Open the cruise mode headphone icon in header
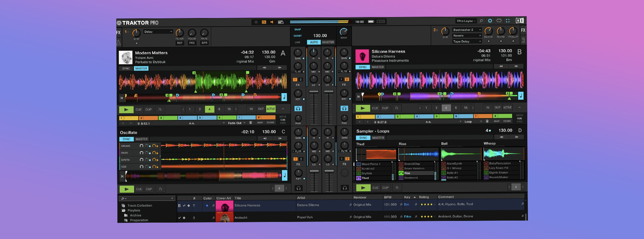The width and height of the screenshot is (644, 239). tap(499, 21)
